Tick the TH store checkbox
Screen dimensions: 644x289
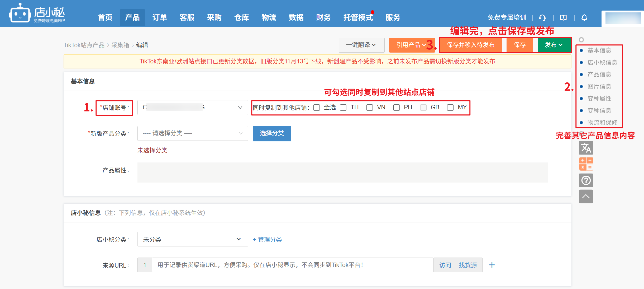point(343,108)
